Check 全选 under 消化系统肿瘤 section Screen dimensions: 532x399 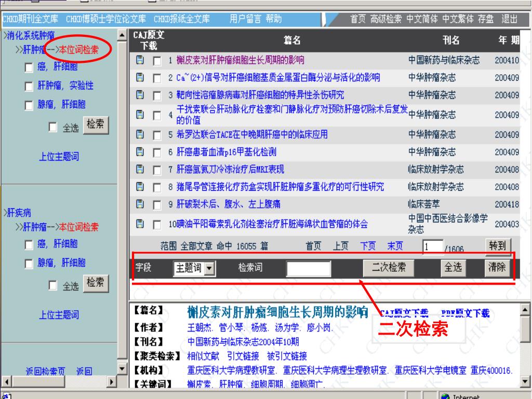52,127
